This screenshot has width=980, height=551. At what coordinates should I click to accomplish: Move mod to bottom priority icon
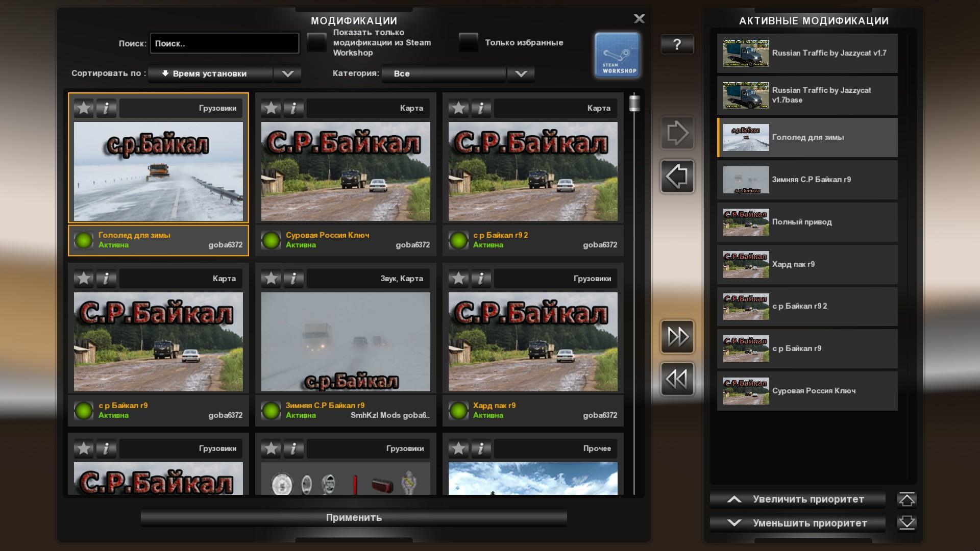906,523
